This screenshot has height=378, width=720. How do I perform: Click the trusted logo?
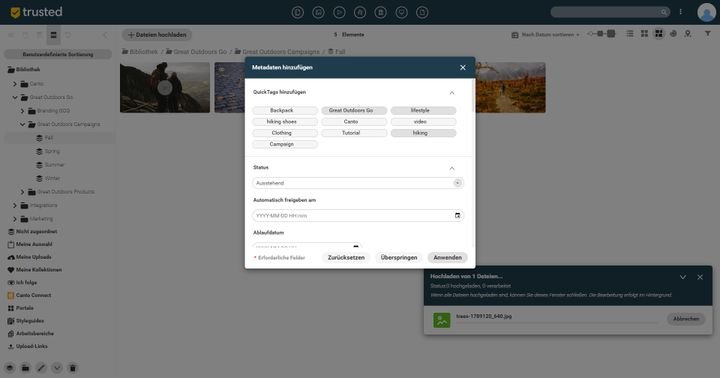(36, 12)
